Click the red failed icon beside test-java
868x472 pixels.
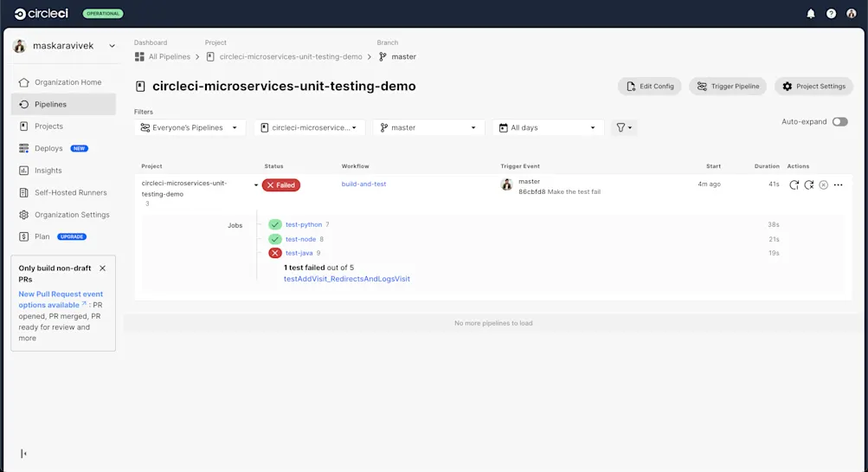coord(275,253)
